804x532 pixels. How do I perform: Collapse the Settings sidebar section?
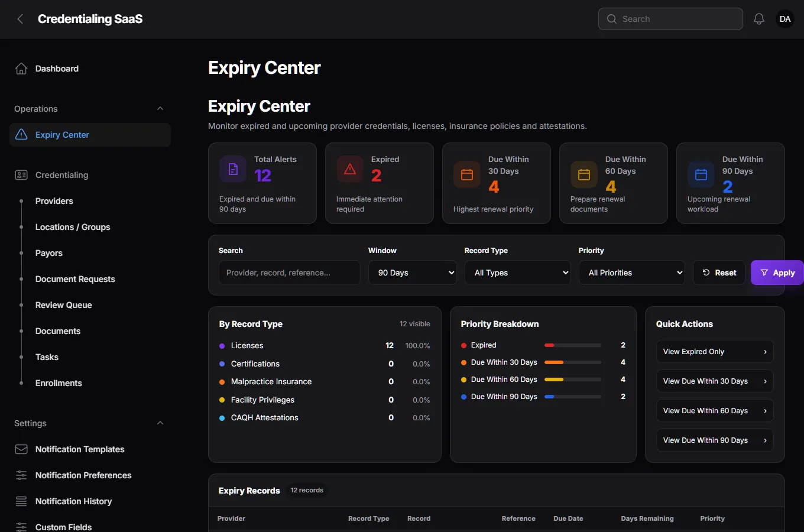point(160,423)
